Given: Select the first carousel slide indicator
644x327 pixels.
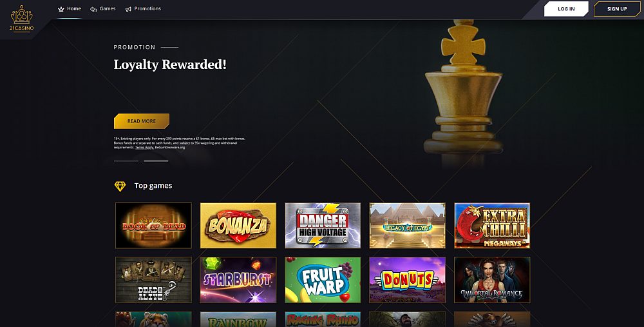Looking at the screenshot, I should (x=126, y=161).
